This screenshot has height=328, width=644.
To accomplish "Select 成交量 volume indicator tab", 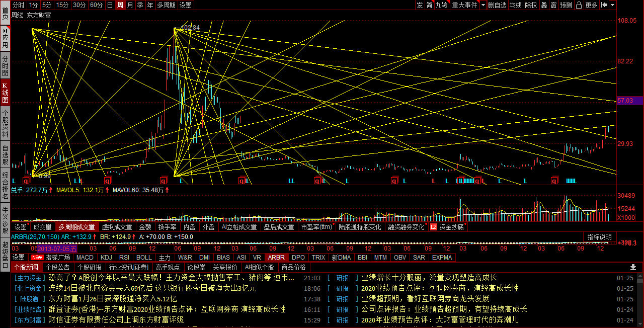I will click(x=43, y=227).
